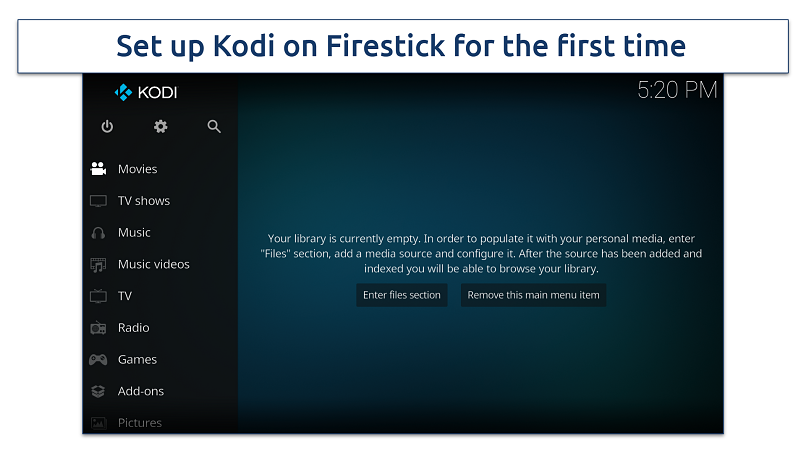Click the Games controller icon
806x453 pixels.
click(98, 360)
